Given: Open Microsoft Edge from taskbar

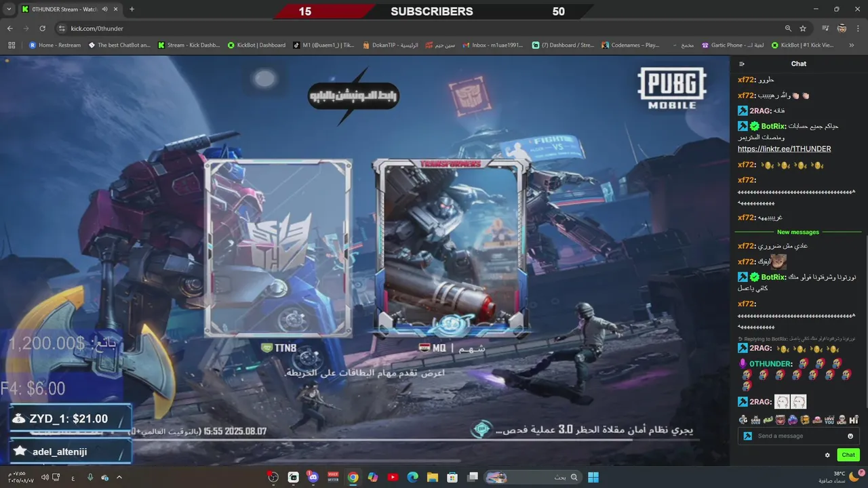Looking at the screenshot, I should coord(412,477).
